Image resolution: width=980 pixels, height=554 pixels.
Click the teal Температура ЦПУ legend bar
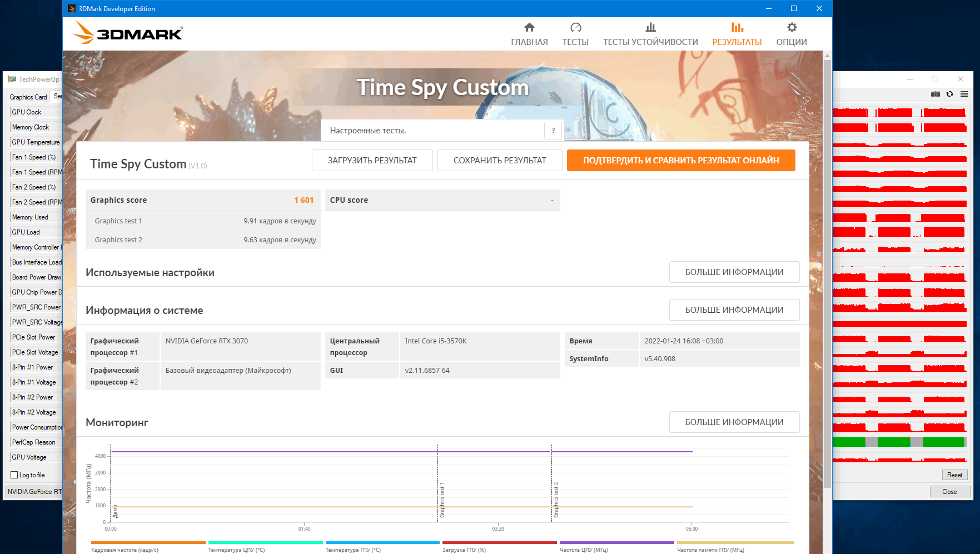pos(265,543)
